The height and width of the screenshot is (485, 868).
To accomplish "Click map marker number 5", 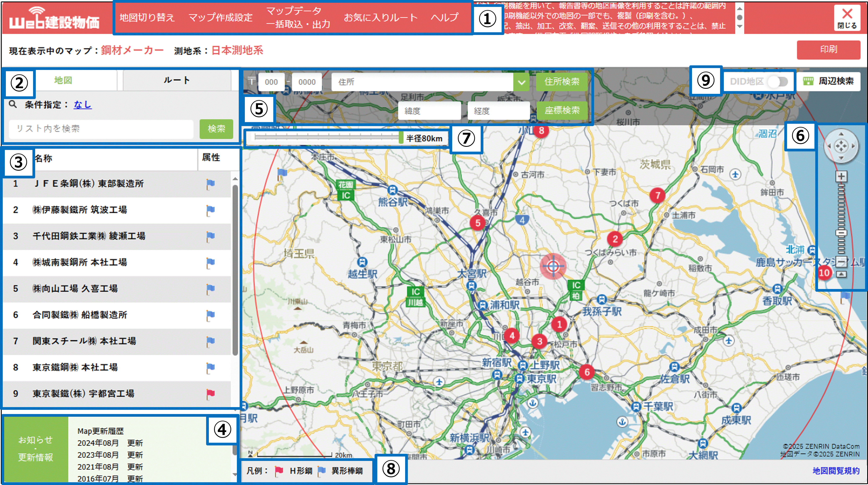I will click(x=478, y=223).
